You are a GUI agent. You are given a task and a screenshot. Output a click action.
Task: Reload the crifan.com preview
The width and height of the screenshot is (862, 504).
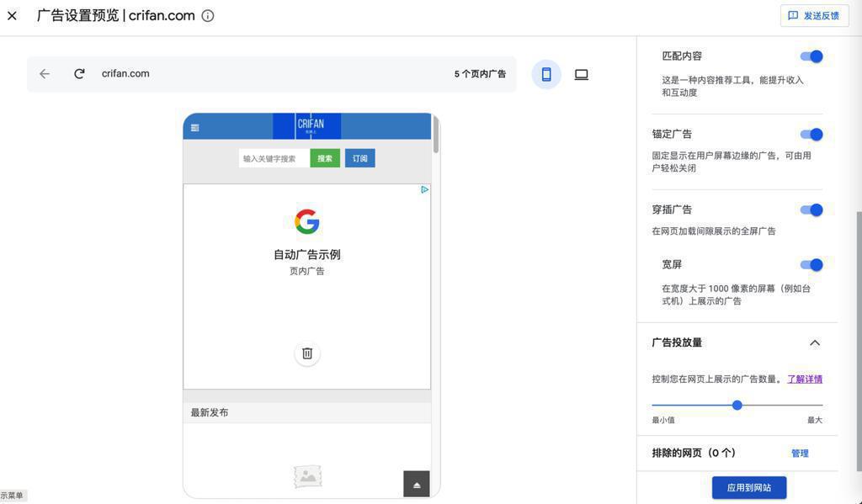(79, 74)
